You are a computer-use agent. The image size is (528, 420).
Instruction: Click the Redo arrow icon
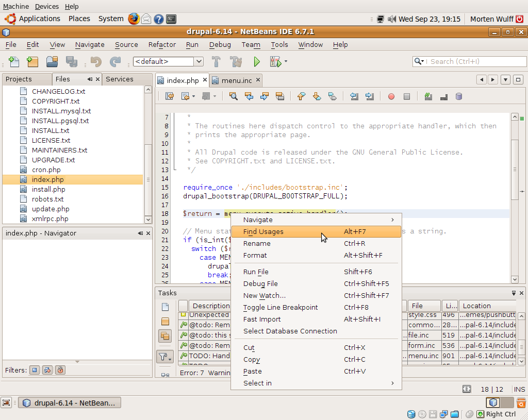(115, 62)
